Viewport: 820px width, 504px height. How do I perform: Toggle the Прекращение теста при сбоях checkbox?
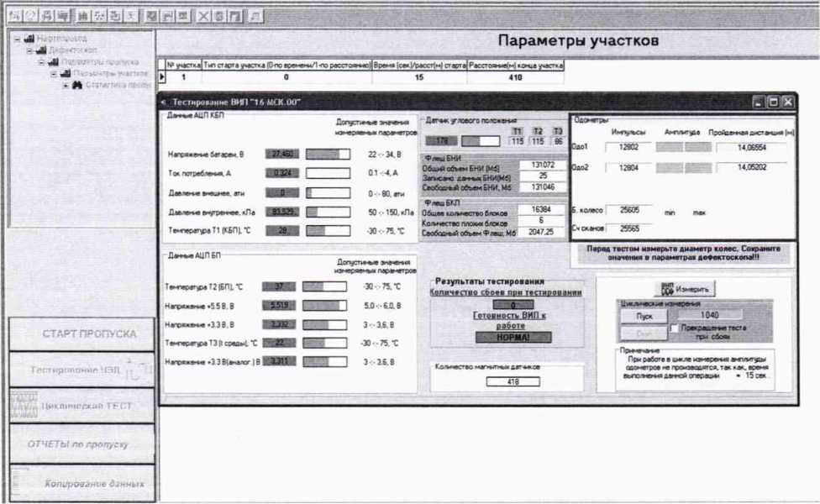(673, 328)
